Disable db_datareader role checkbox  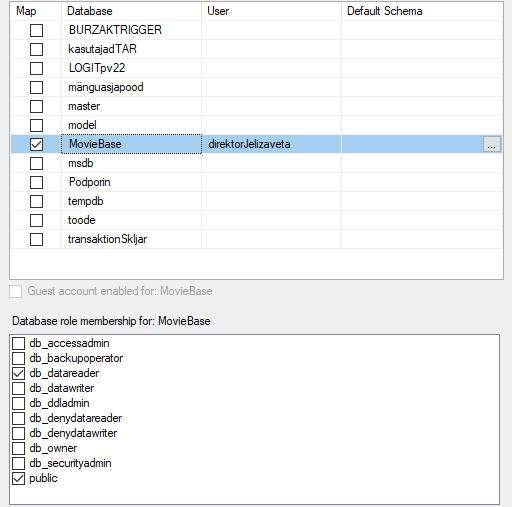pos(18,373)
